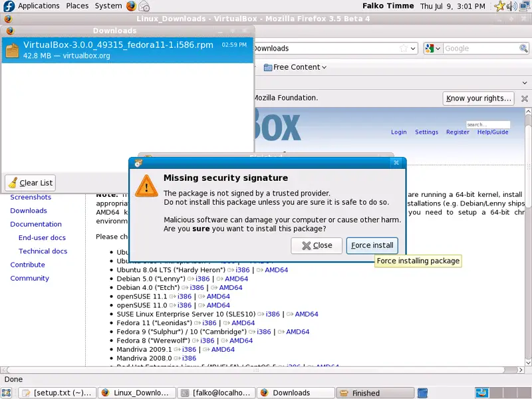The width and height of the screenshot is (532, 399).
Task: Click Clear List in Downloads window
Action: click(30, 183)
